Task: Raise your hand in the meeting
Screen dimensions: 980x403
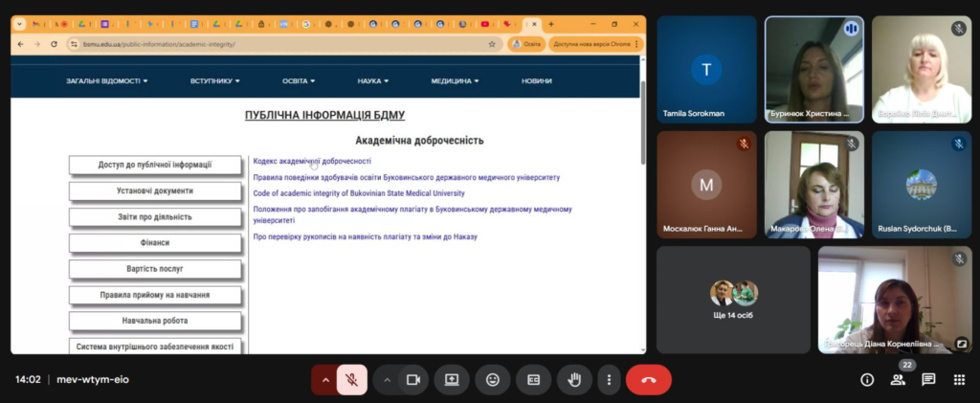Action: [574, 379]
